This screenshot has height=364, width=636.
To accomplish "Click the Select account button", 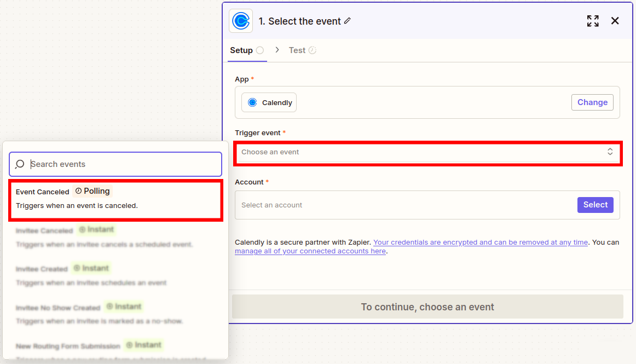I will click(x=595, y=205).
